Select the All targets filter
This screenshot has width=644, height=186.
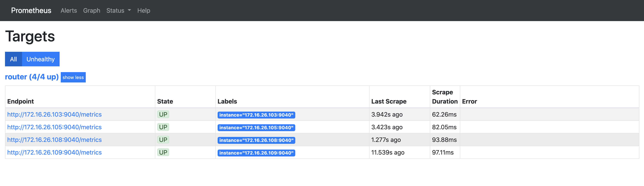[13, 59]
